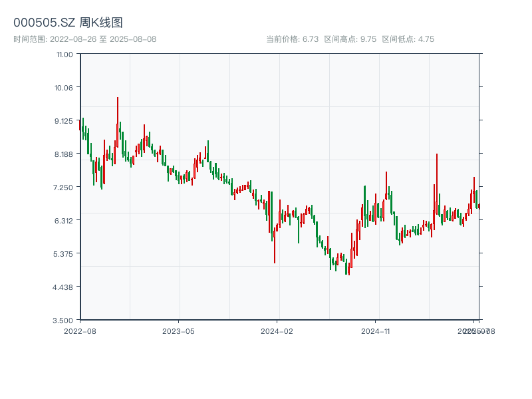Screen dimensions: 532x399
Task: Select the 6.312 y-axis label
Action: coord(65,220)
